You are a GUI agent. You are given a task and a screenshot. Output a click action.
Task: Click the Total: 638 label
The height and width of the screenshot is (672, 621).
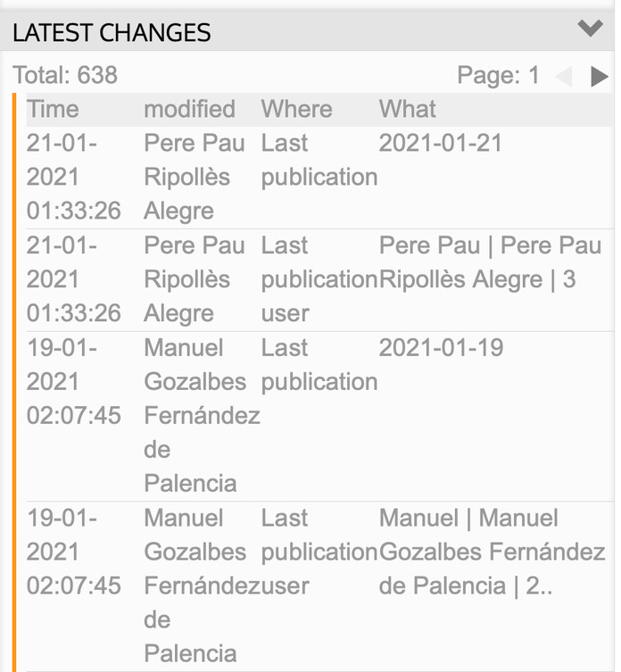tap(65, 75)
